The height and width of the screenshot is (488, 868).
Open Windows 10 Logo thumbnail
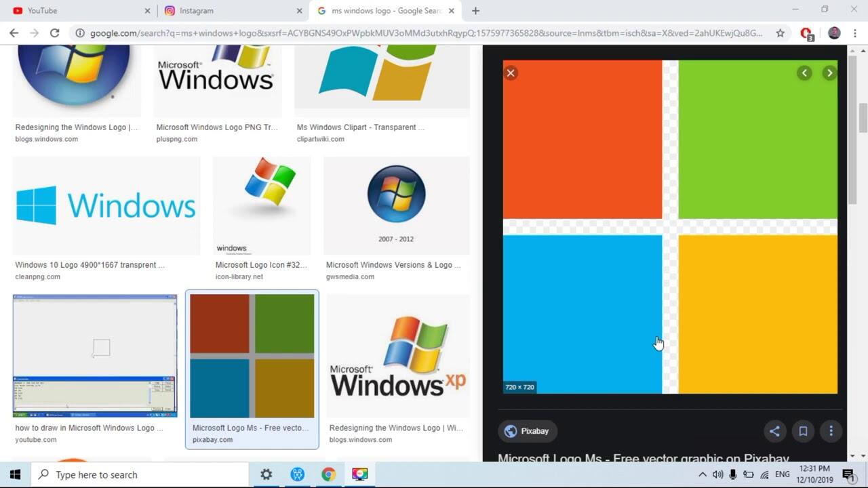click(106, 205)
